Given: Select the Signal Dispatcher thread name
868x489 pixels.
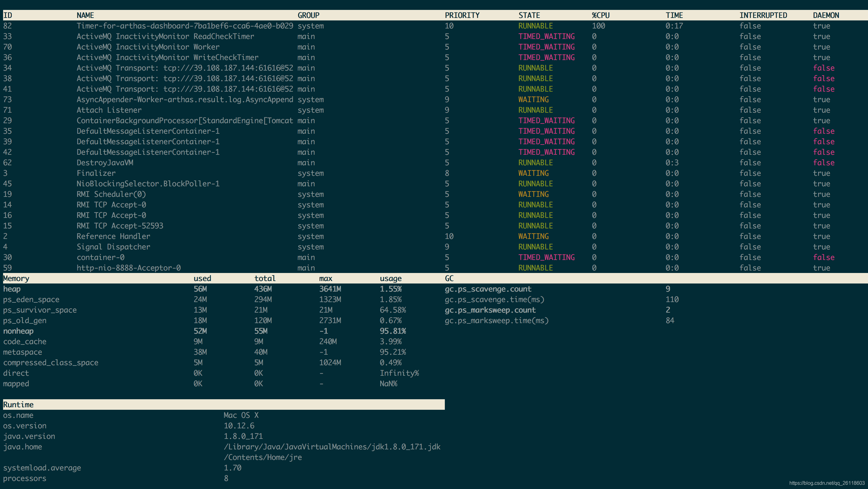Looking at the screenshot, I should coord(113,247).
